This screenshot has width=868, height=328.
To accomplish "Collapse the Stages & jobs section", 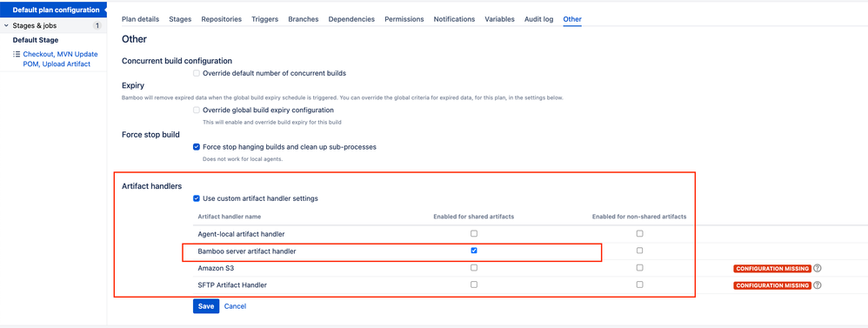I will point(6,25).
